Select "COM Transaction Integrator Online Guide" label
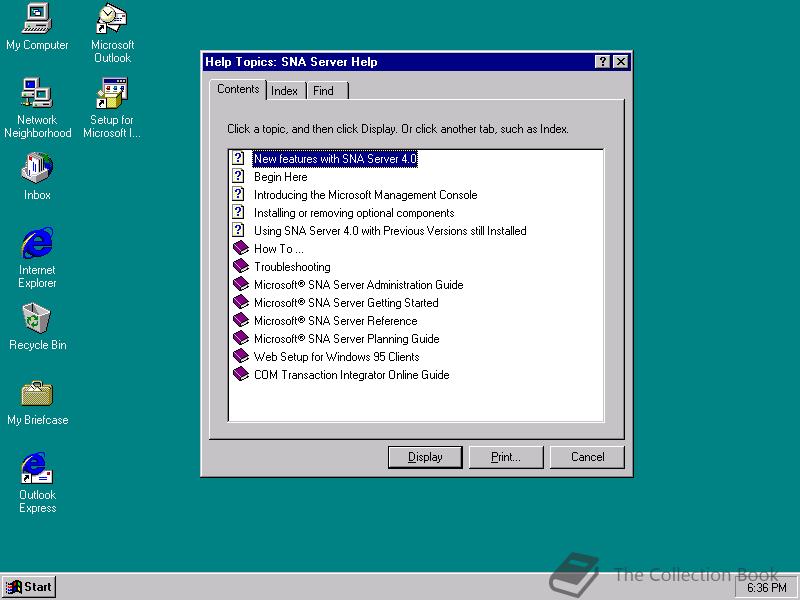 352,375
